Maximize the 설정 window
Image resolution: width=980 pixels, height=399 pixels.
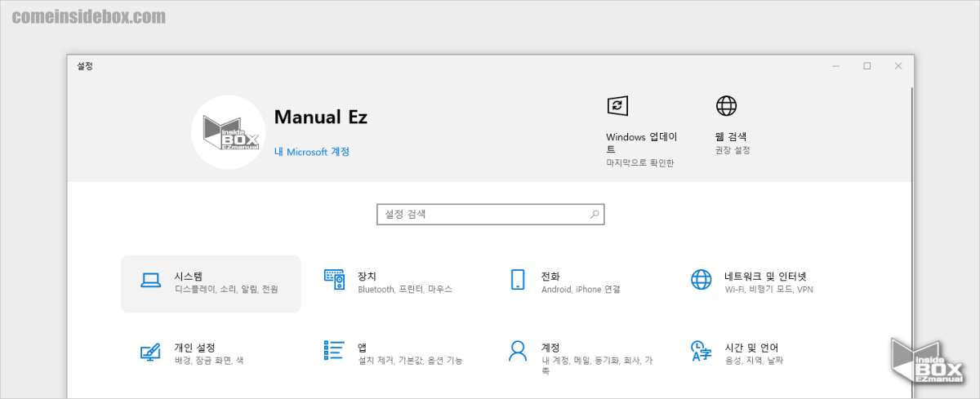pyautogui.click(x=867, y=66)
